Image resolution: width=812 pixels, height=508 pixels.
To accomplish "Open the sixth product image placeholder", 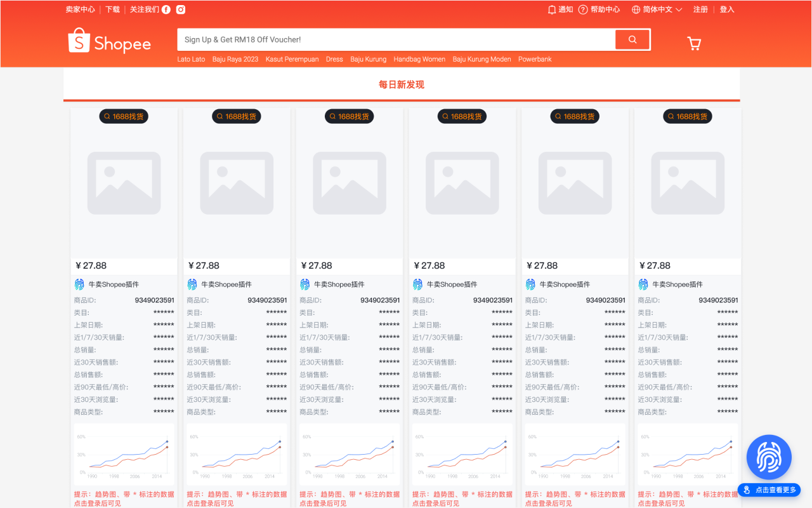I will coord(688,183).
